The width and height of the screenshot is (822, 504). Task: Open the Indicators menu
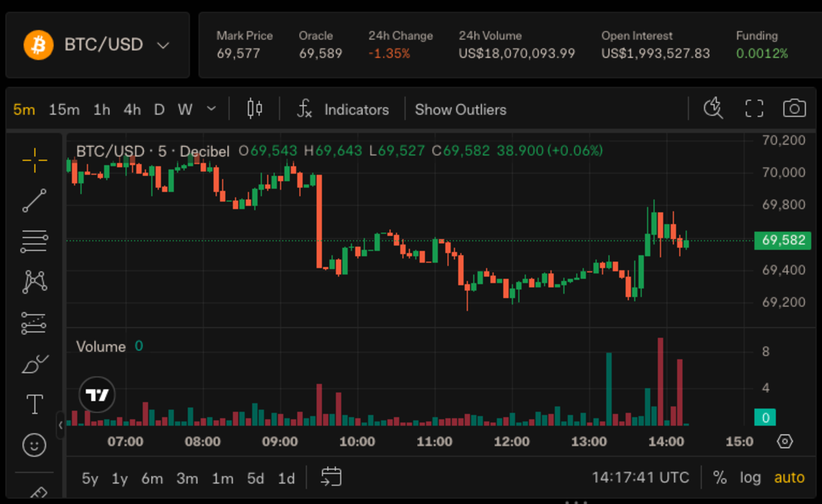pyautogui.click(x=342, y=110)
